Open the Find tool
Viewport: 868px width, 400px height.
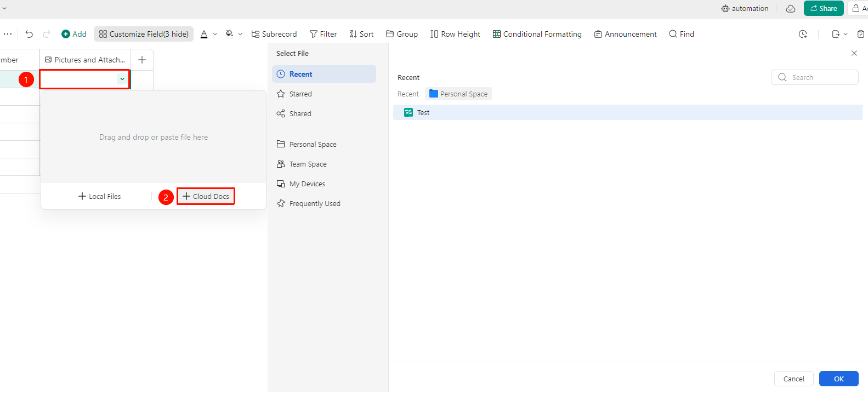(682, 34)
